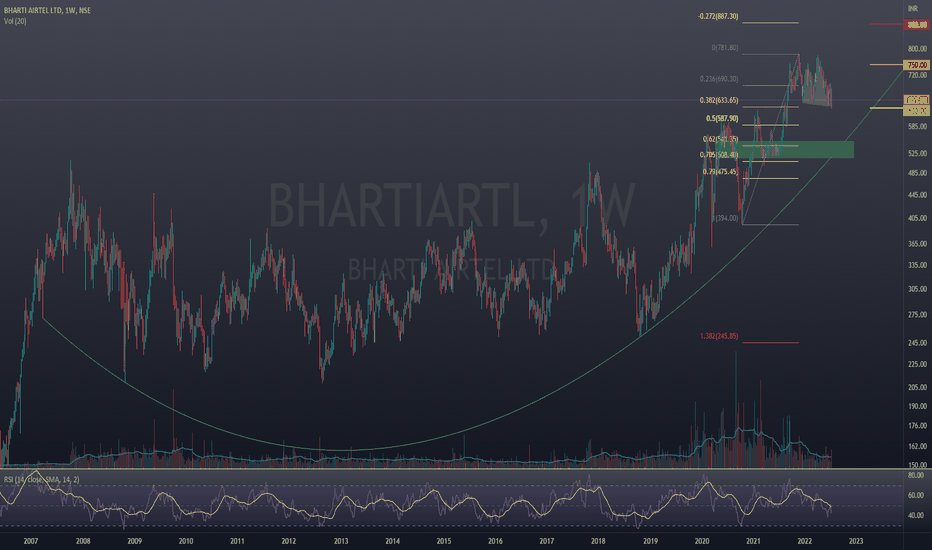Click the 750.00 price tag
This screenshot has width=932, height=550.
917,65
